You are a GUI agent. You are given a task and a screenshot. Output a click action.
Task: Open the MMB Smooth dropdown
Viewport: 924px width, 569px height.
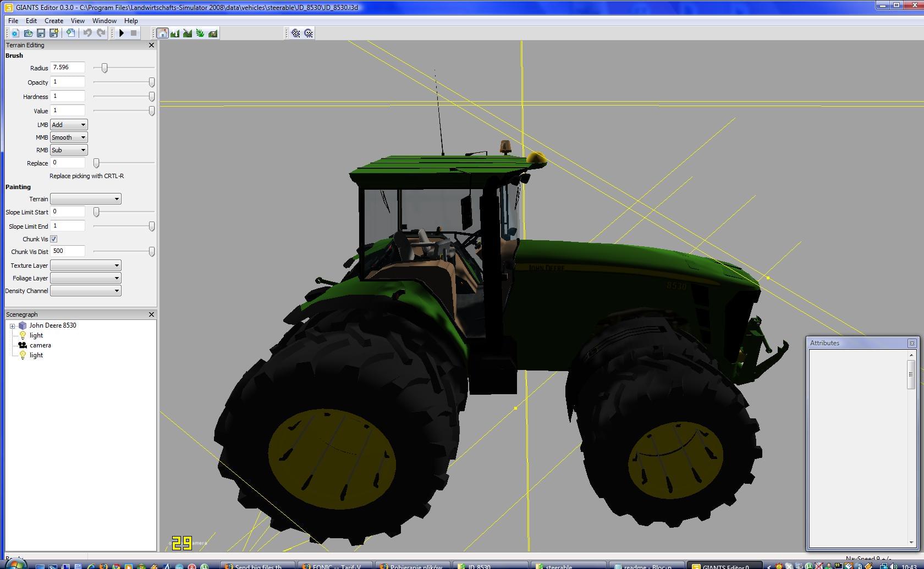[x=69, y=137]
